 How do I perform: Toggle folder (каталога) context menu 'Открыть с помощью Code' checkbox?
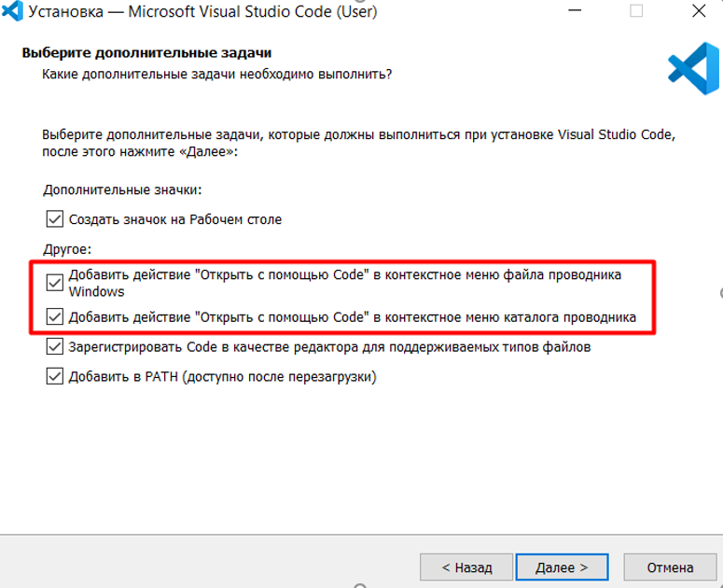pos(54,316)
